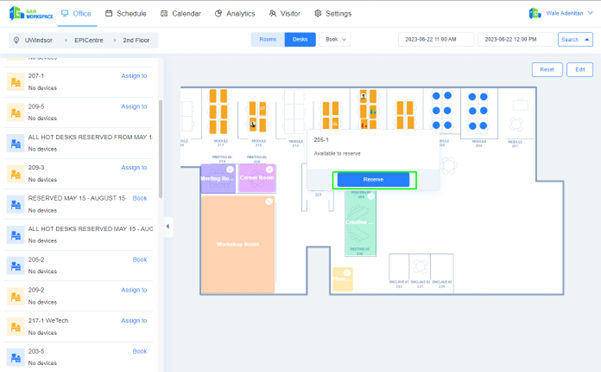The height and width of the screenshot is (372, 601).
Task: Click the desk icon beside 207-1
Action: click(x=15, y=82)
